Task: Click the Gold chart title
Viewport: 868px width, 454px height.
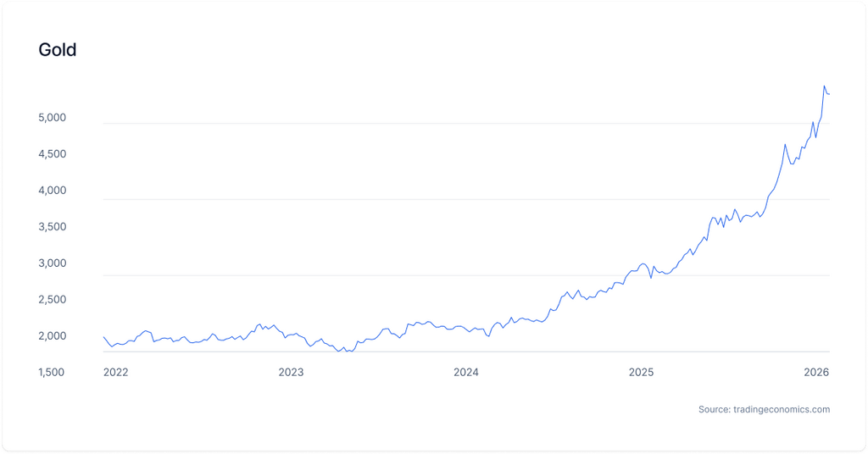Action: pos(58,50)
